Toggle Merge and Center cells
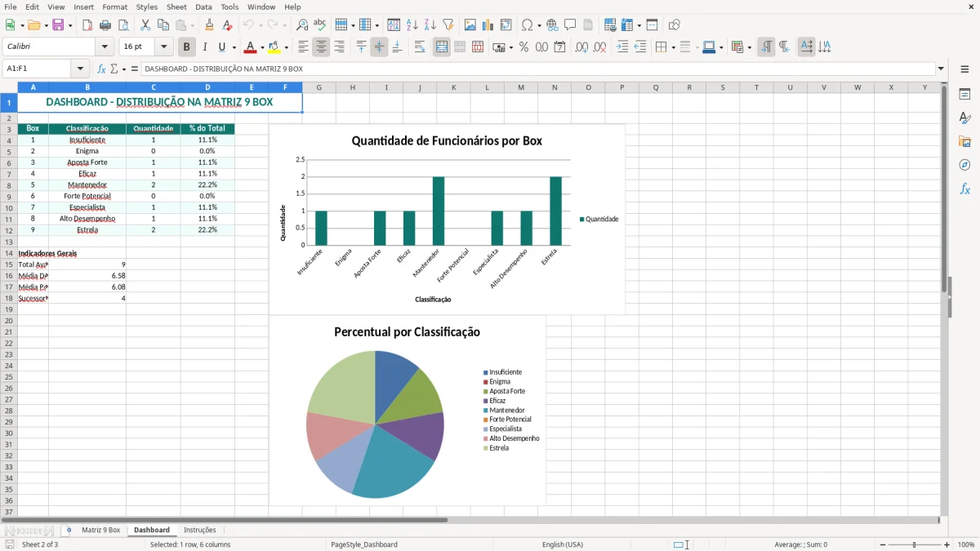980x551 pixels. point(441,47)
